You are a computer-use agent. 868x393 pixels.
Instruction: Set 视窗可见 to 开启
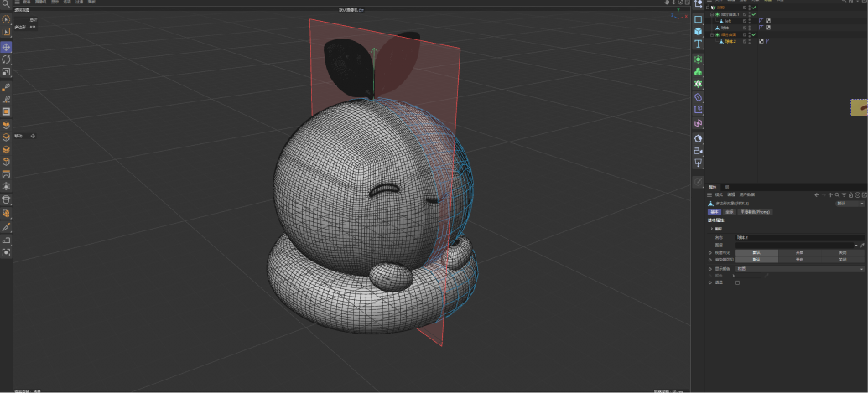pos(799,252)
